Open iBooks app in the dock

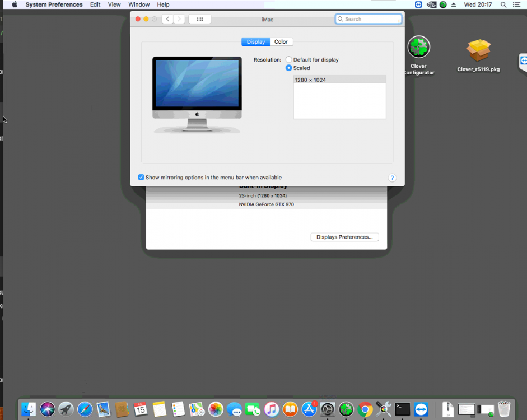click(290, 409)
